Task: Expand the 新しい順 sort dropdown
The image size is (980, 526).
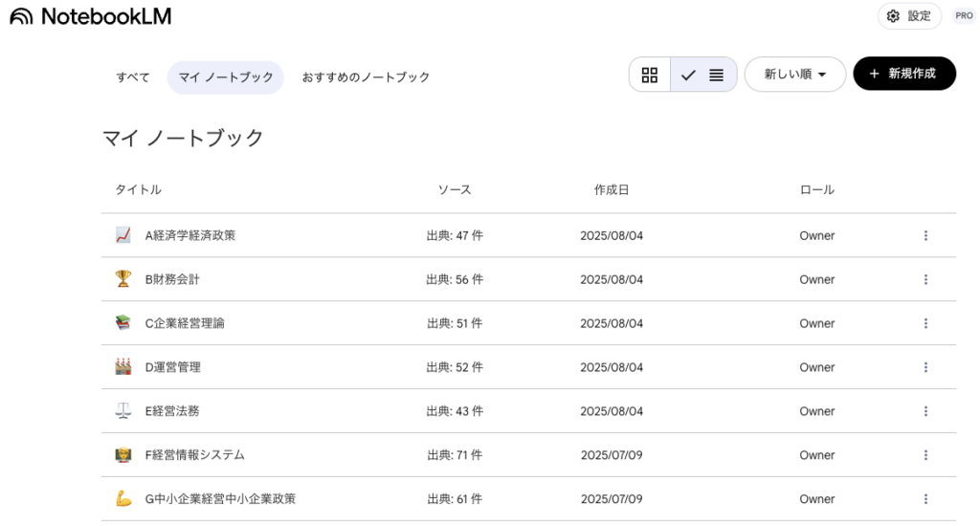Action: [x=794, y=75]
